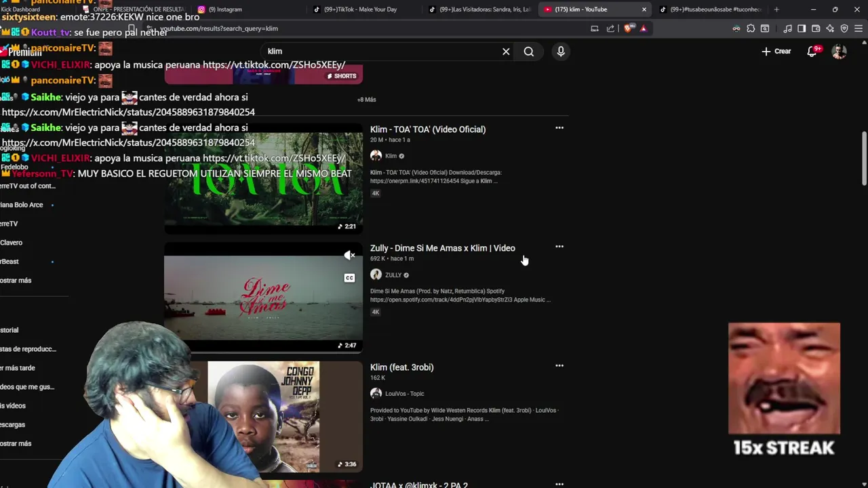This screenshot has width=868, height=488.
Task: Open the Brave Wallet icon
Action: click(816, 28)
